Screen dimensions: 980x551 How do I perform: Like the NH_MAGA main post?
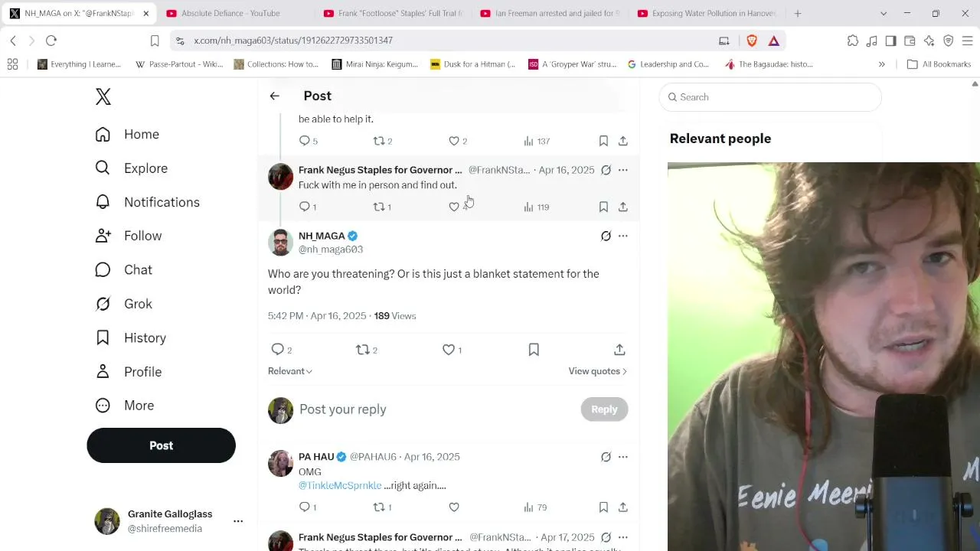tap(452, 350)
